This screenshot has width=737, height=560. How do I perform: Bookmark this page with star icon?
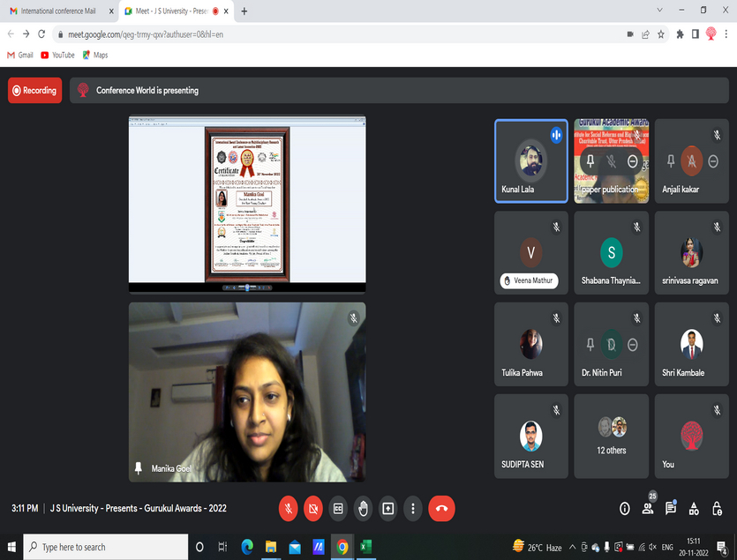[x=661, y=34]
